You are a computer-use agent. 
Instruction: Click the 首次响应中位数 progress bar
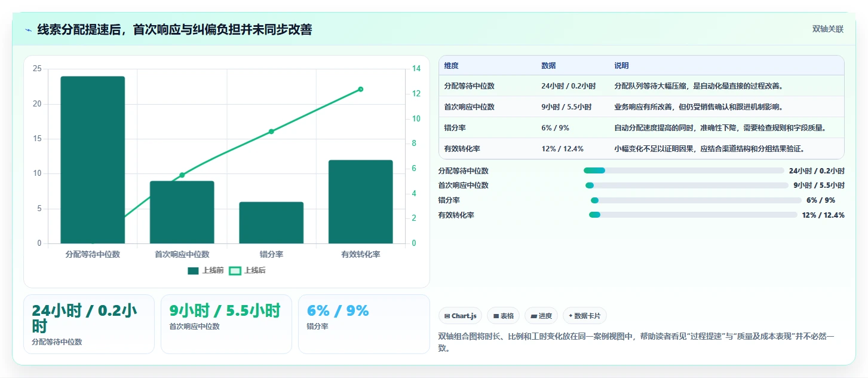point(687,185)
